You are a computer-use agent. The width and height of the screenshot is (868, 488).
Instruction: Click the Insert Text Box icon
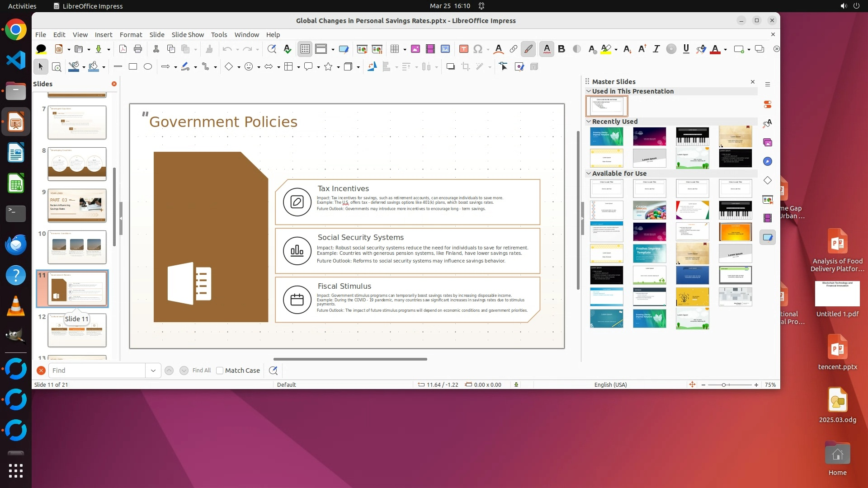463,49
